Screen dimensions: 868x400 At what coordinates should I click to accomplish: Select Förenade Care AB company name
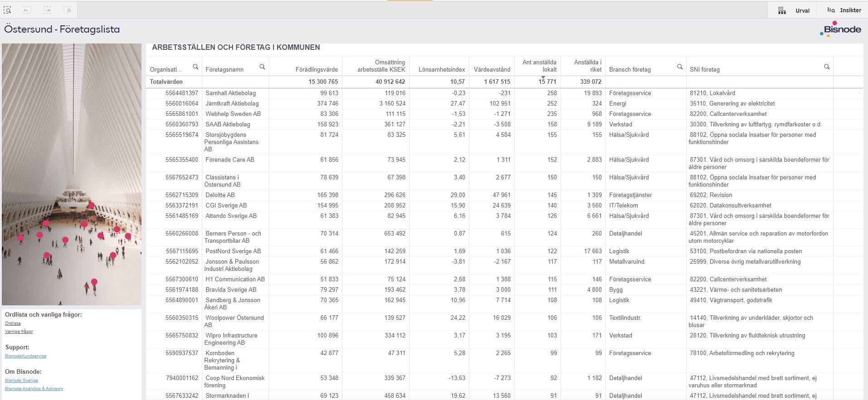[x=230, y=159]
